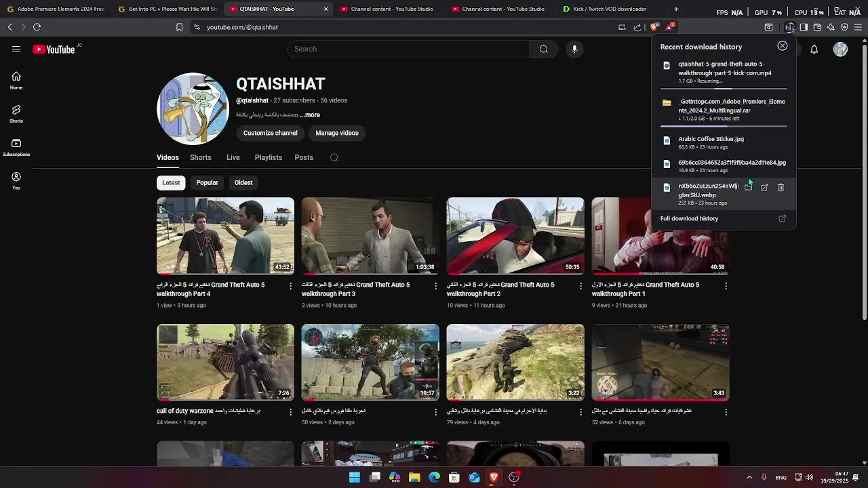Click the Manage videos button

(x=337, y=133)
